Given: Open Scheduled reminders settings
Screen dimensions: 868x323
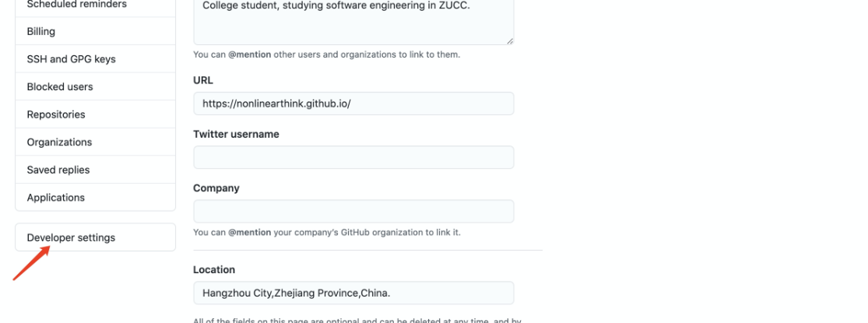Looking at the screenshot, I should 76,5.
